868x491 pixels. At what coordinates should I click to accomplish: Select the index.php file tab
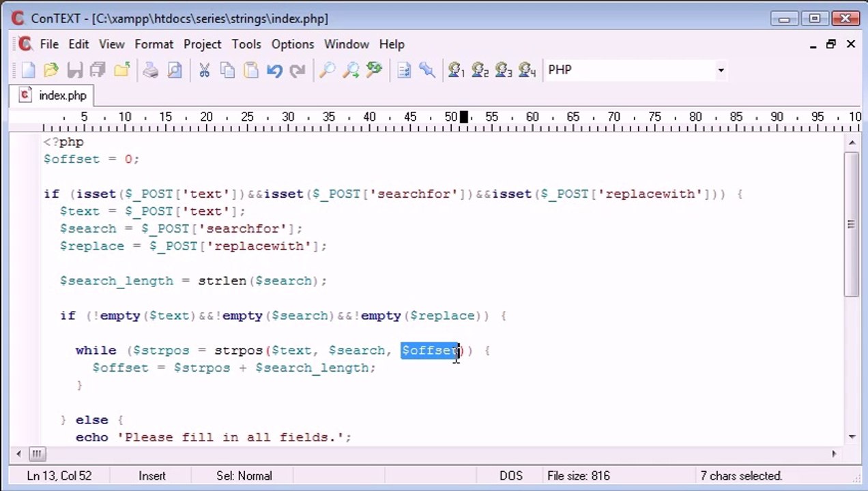pyautogui.click(x=53, y=95)
